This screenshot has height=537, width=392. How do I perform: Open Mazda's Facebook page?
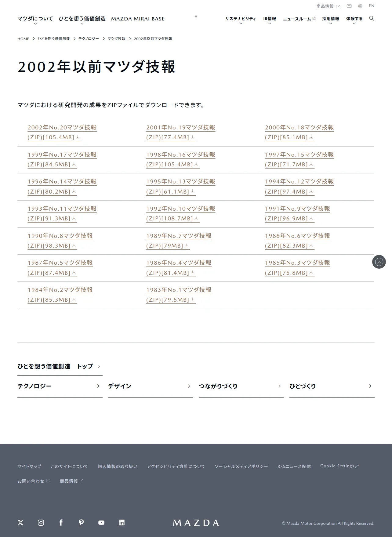coord(61,523)
